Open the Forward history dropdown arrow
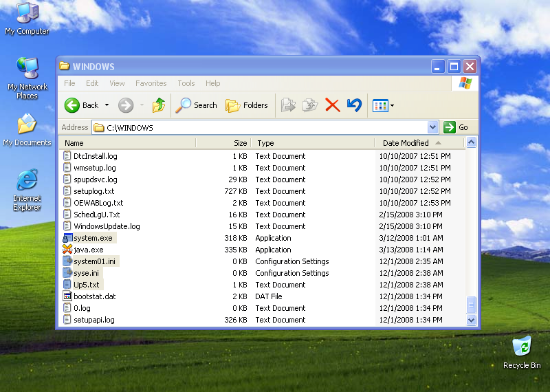This screenshot has width=550, height=392. click(x=142, y=105)
